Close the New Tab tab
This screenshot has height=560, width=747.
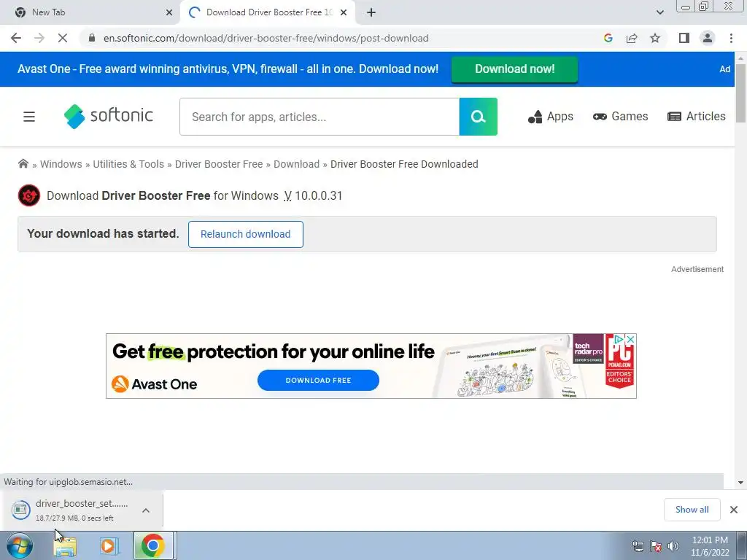(x=169, y=12)
